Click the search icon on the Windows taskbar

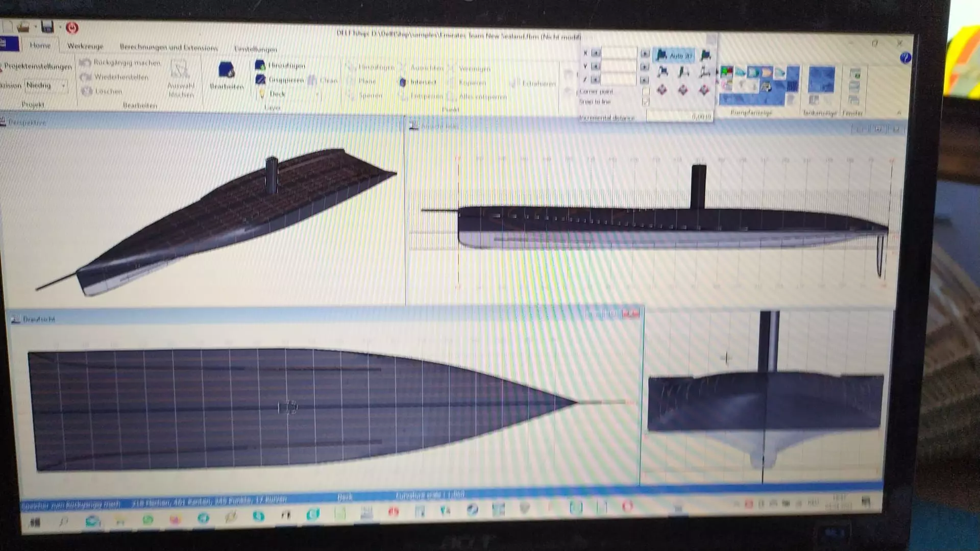pos(63,521)
